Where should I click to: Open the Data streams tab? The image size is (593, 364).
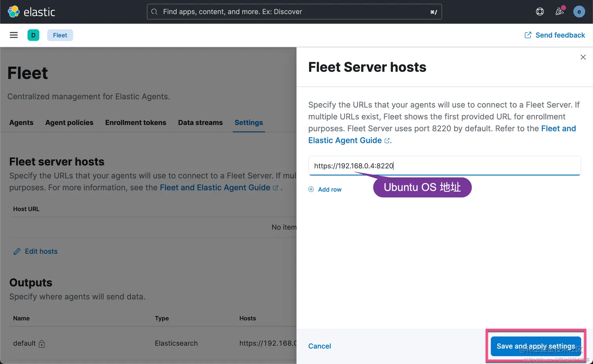(200, 123)
